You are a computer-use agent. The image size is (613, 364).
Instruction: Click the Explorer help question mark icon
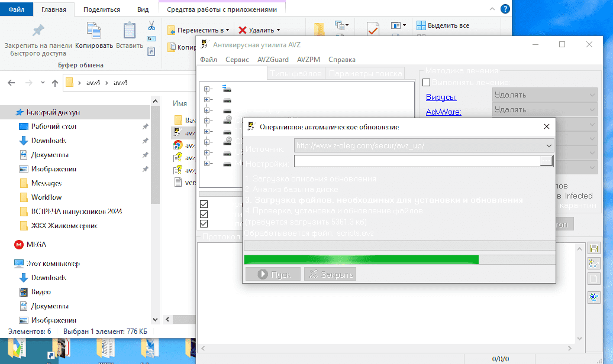[x=505, y=9]
